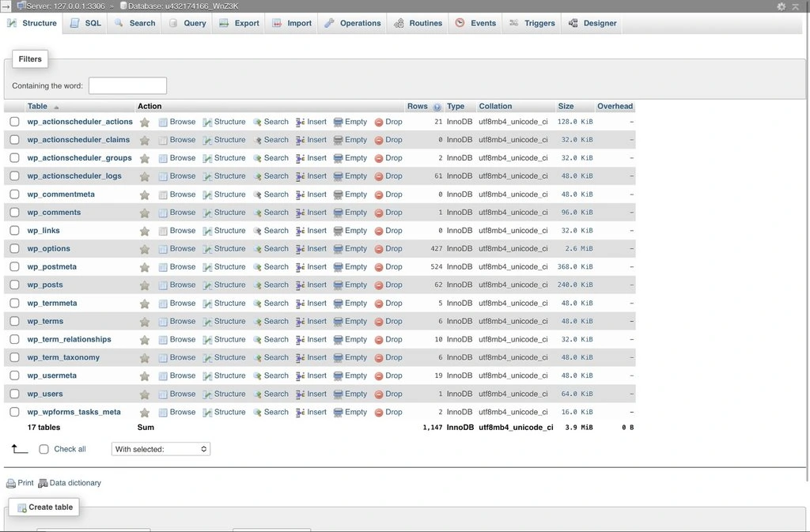Open the Settings gear in top right corner
Viewport: 810px width, 532px height.
click(x=780, y=6)
